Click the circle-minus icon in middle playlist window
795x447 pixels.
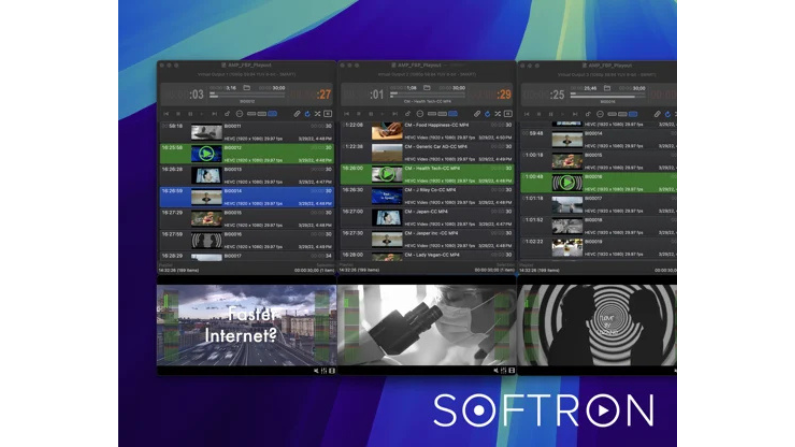pos(420,114)
